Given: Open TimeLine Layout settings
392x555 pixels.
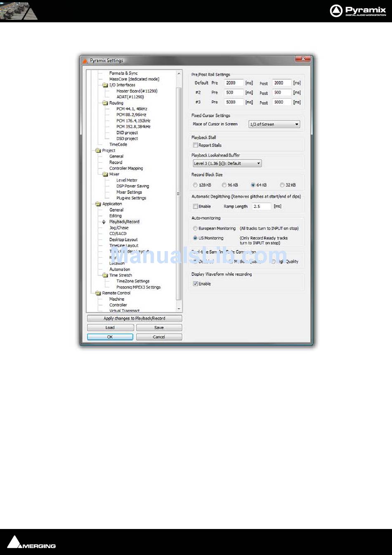Looking at the screenshot, I should (124, 246).
